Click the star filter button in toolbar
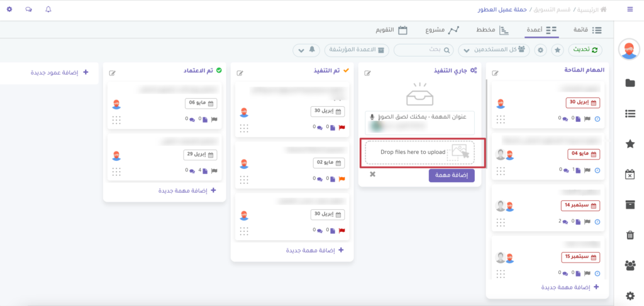Viewport: 644px width, 306px height. pyautogui.click(x=557, y=50)
